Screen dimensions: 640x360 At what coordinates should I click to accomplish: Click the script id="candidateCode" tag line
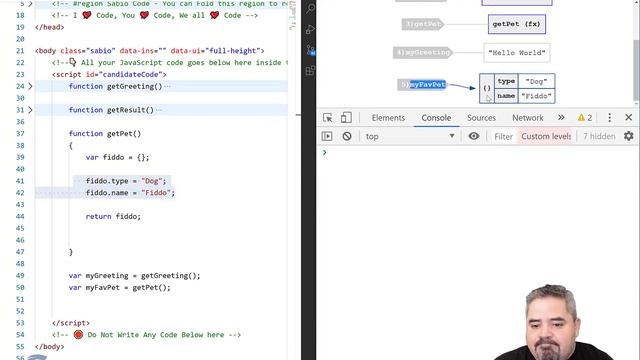point(109,74)
